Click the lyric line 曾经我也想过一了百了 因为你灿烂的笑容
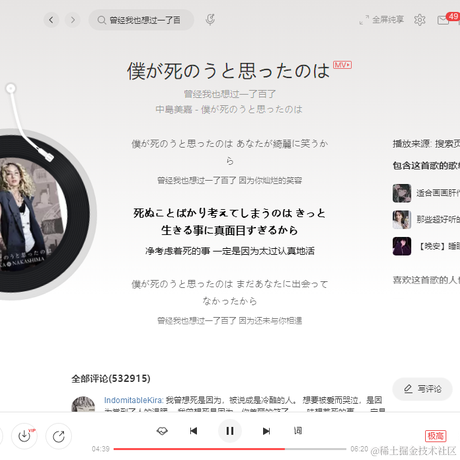 click(229, 180)
